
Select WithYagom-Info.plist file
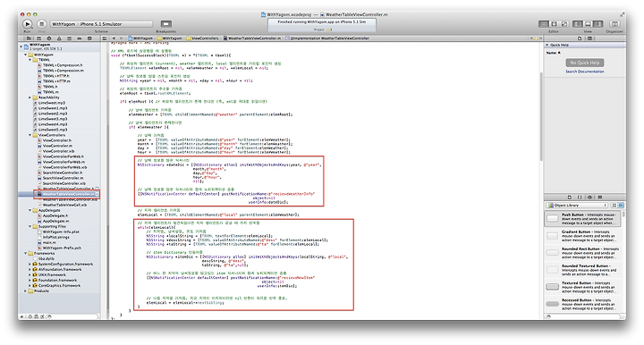pos(58,231)
